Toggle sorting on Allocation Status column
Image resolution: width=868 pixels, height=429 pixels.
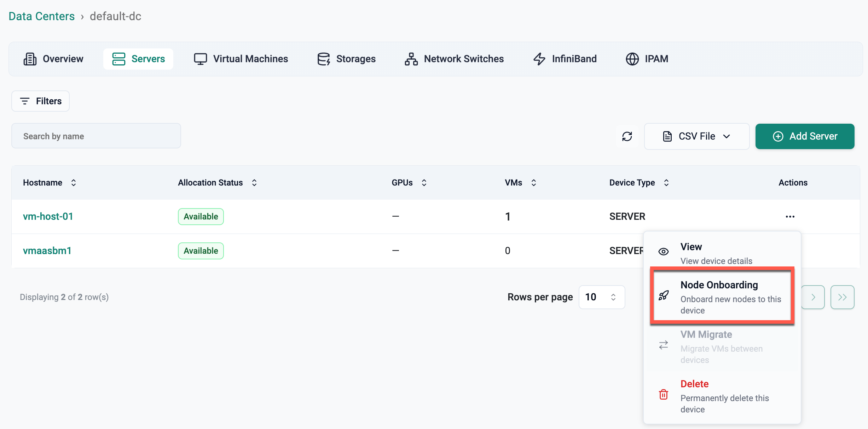coord(254,183)
